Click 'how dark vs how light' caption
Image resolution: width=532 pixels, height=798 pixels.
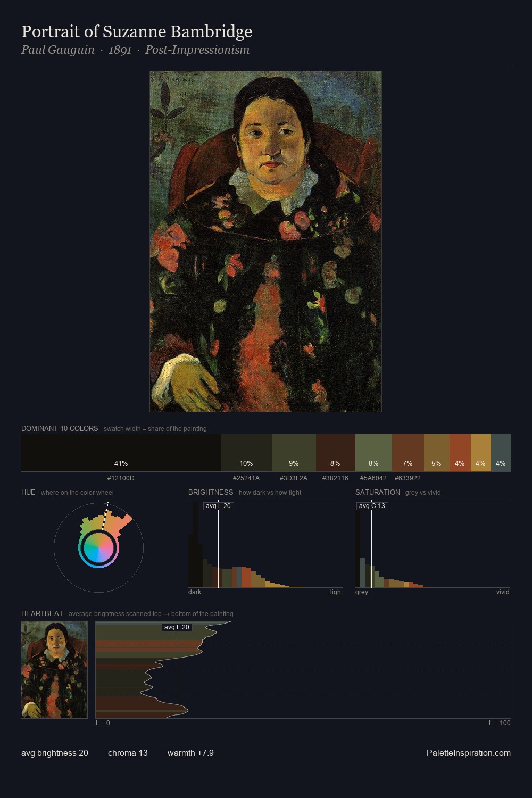(270, 493)
